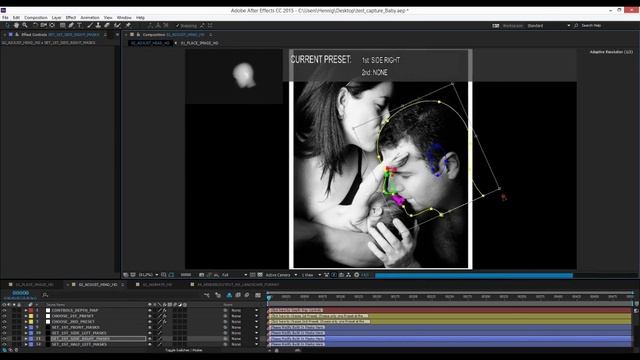
Task: Select the Rectangle shape tool
Action: [63, 25]
